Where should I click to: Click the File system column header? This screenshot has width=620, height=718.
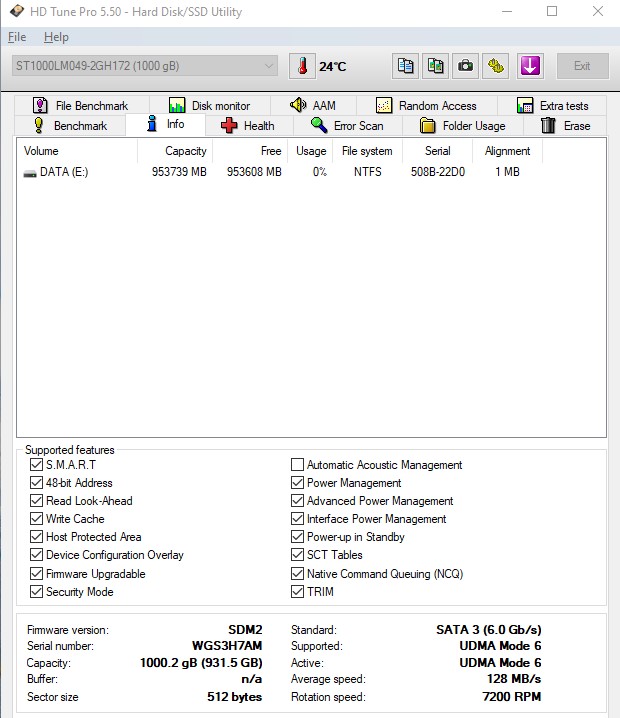368,151
